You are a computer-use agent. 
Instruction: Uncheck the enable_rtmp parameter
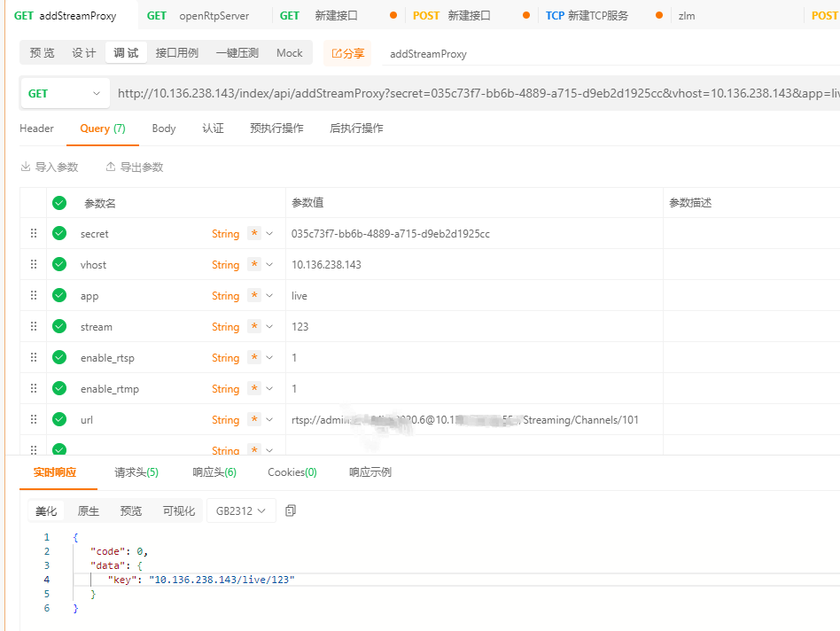(x=59, y=388)
